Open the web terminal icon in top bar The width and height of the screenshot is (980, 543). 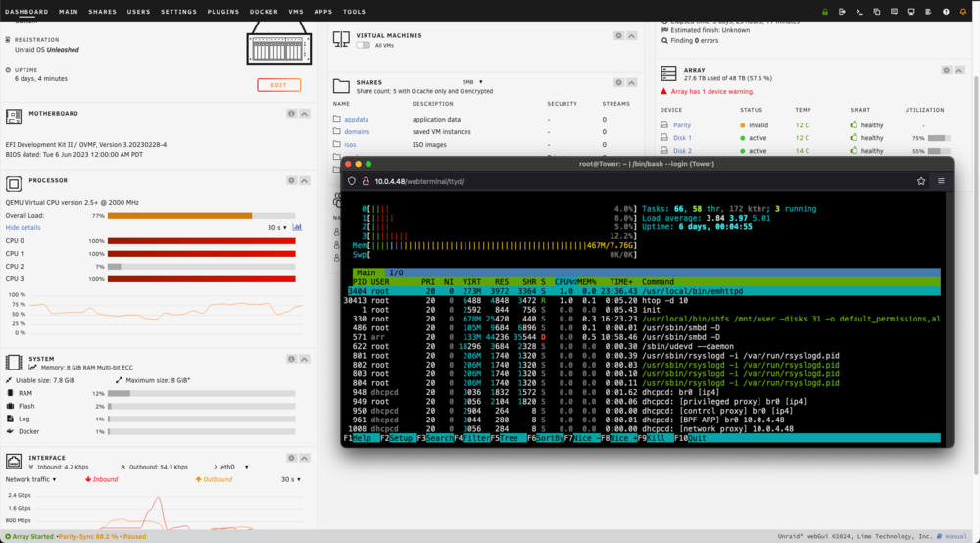(859, 12)
